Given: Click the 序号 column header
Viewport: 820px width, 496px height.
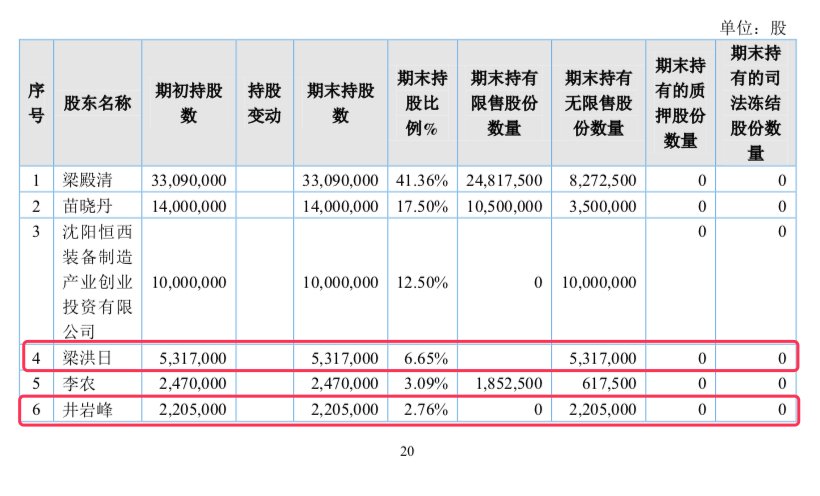Looking at the screenshot, I should tap(36, 103).
